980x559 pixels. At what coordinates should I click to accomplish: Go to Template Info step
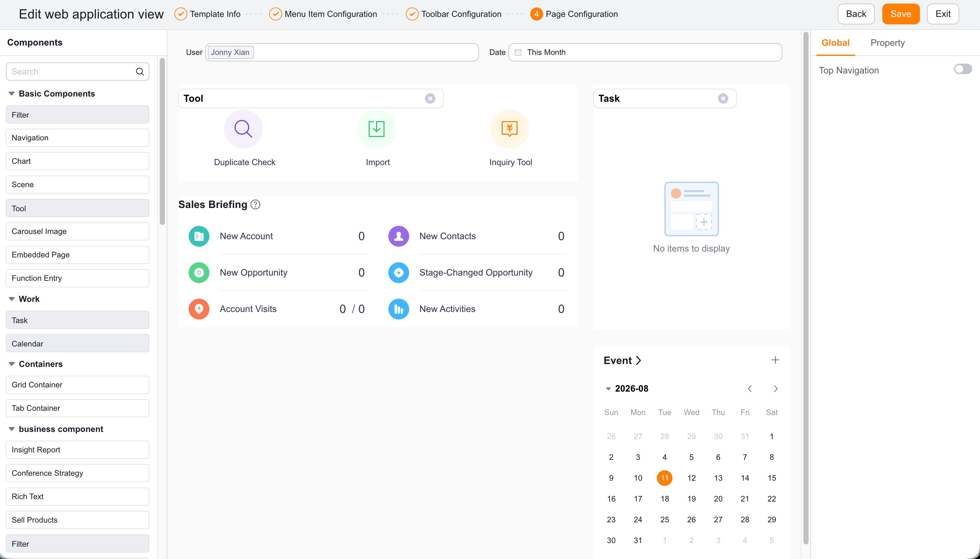coord(207,14)
